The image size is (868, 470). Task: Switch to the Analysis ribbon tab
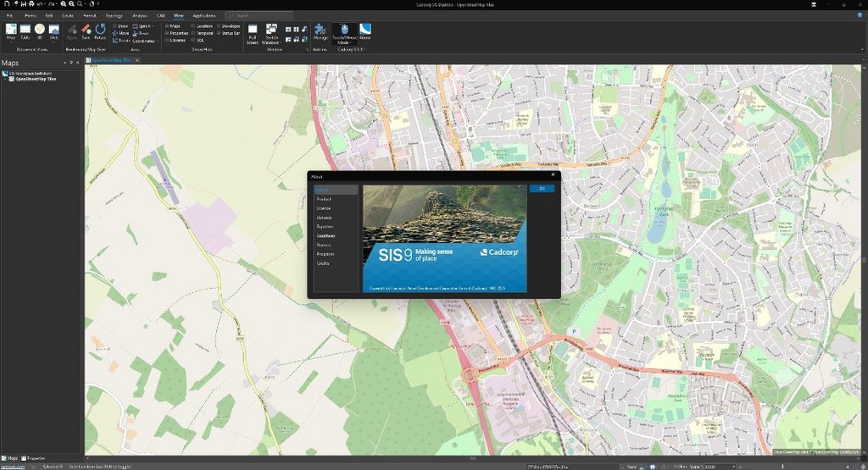coord(140,15)
